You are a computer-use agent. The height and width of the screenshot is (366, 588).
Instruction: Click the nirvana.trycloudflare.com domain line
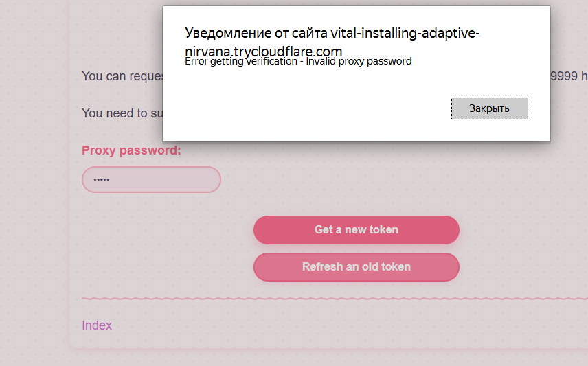pyautogui.click(x=264, y=52)
